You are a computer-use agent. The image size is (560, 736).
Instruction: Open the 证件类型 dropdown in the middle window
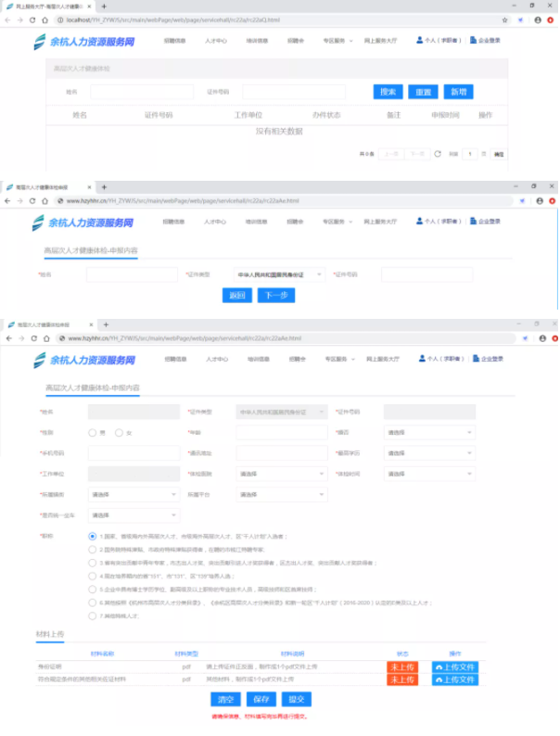click(x=279, y=275)
